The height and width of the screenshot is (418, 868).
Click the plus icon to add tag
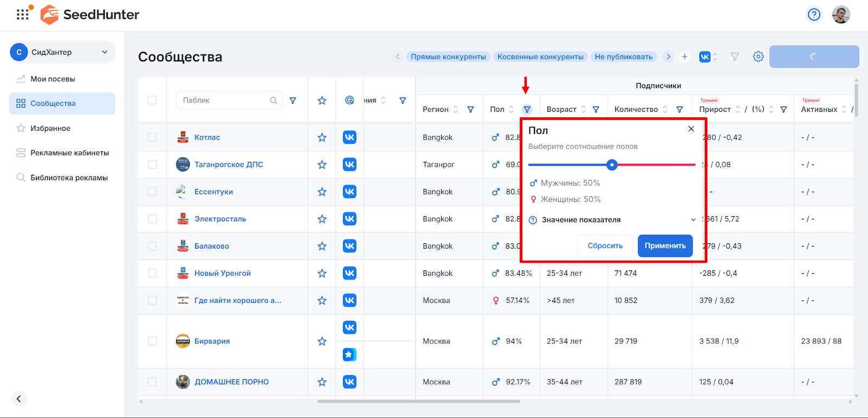tap(685, 56)
